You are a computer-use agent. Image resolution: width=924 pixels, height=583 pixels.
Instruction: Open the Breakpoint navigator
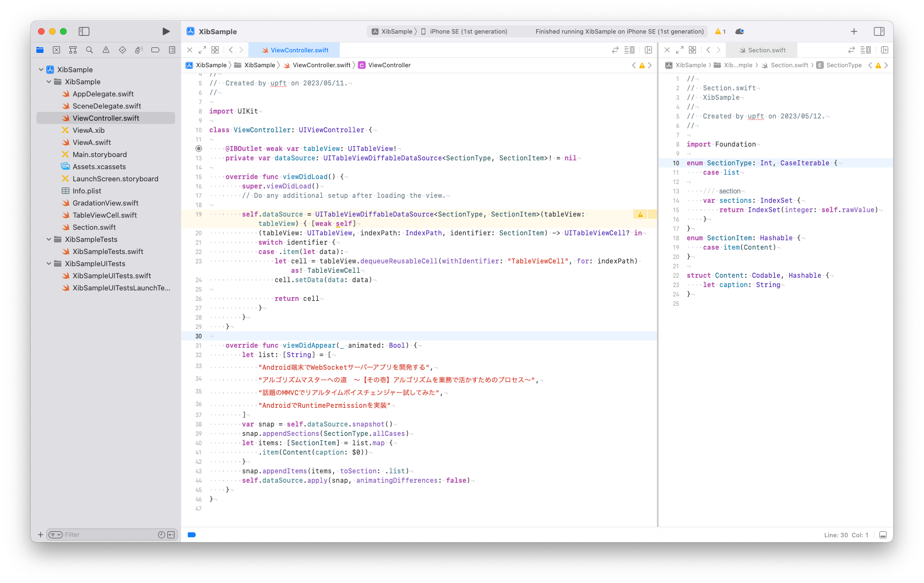pos(155,50)
